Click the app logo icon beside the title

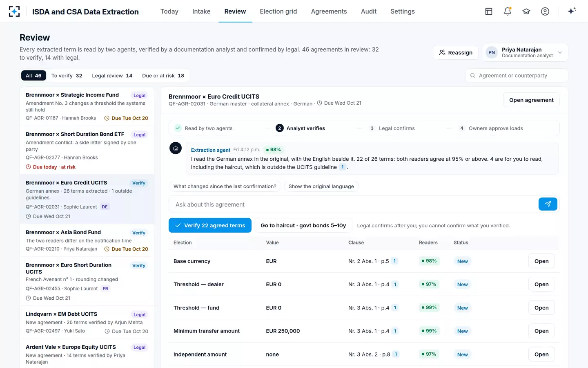pos(14,11)
